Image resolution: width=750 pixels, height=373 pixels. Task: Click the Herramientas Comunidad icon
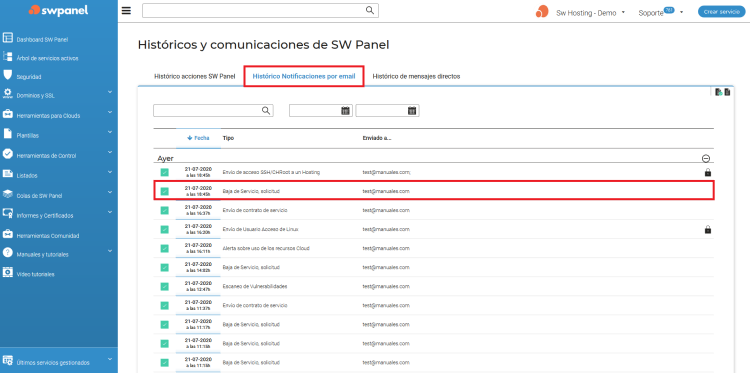[x=8, y=234]
